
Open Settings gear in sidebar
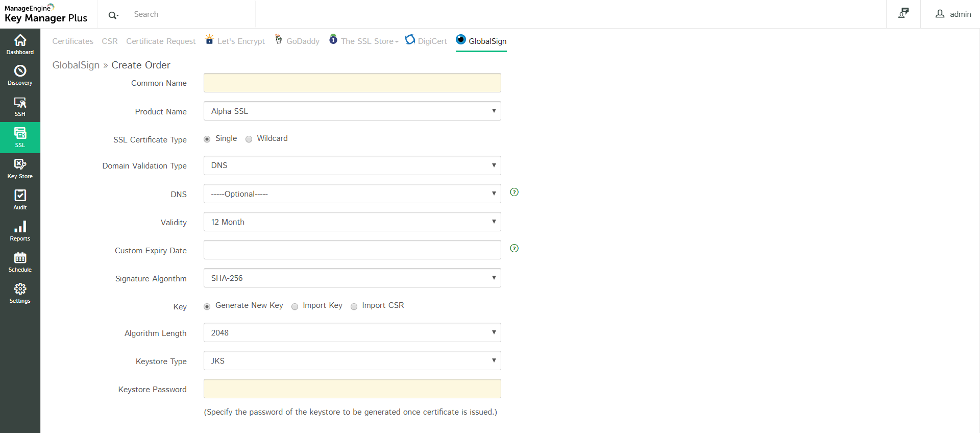(x=20, y=293)
